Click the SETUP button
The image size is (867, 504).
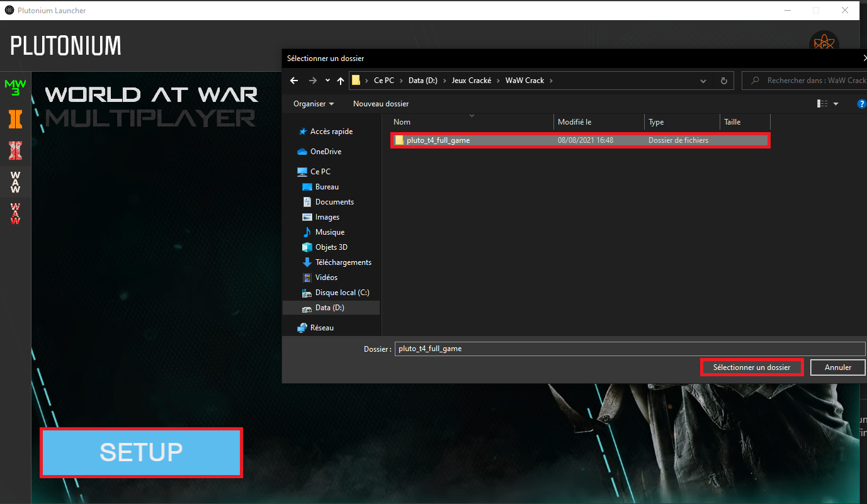141,452
